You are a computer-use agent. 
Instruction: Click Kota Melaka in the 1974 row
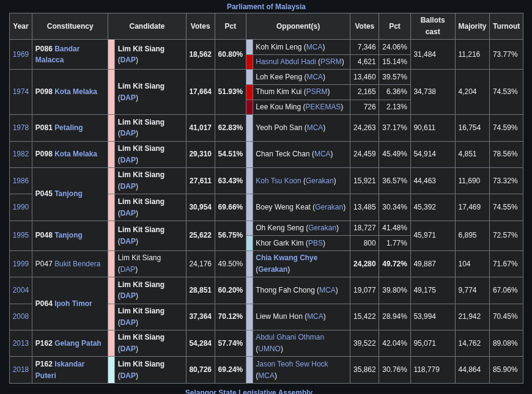tap(76, 92)
